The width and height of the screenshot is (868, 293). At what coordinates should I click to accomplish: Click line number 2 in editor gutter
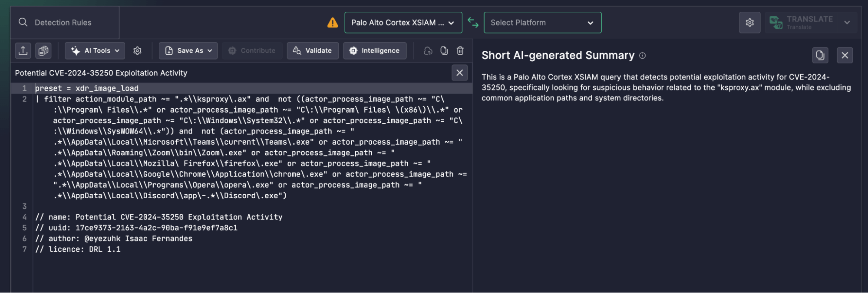(x=24, y=99)
